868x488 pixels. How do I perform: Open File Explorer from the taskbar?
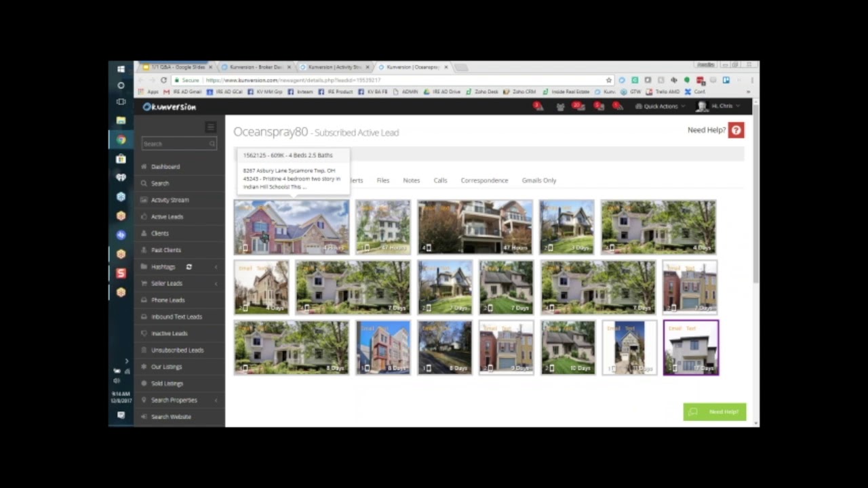click(121, 121)
